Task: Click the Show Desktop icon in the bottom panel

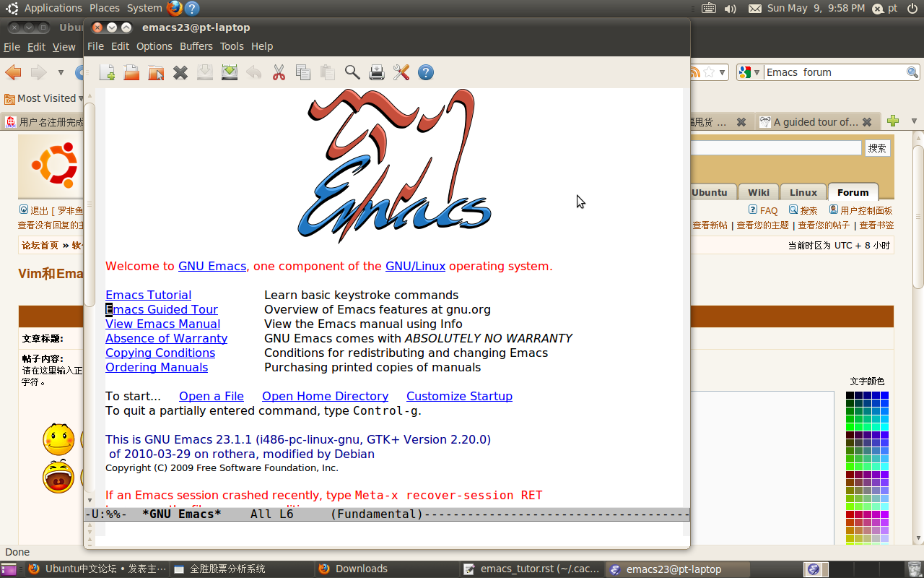Action: click(10, 569)
